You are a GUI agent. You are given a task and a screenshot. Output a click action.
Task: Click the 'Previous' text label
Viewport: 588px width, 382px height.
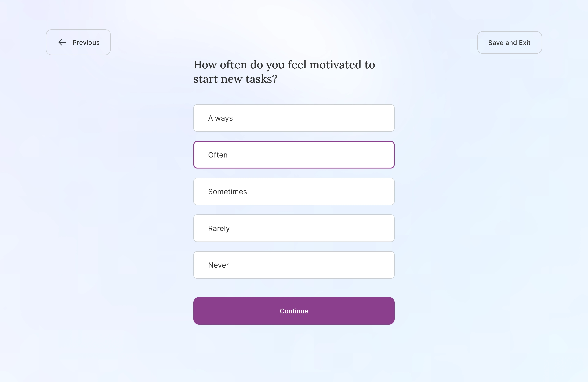coord(86,43)
